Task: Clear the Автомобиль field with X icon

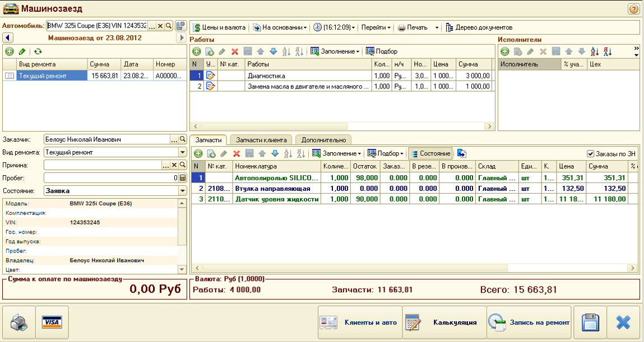Action: [x=161, y=25]
